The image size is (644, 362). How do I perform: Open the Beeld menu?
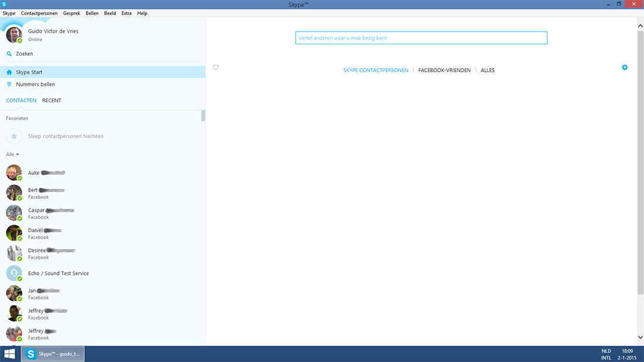point(109,13)
